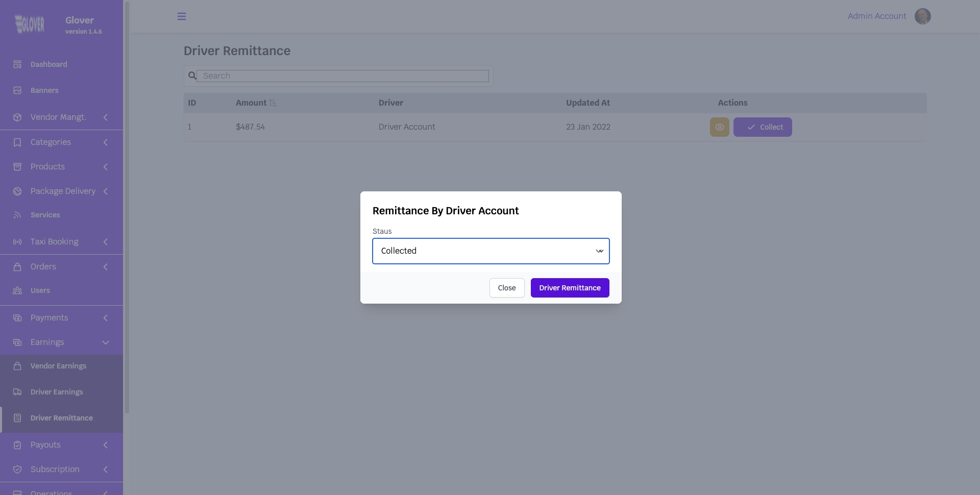This screenshot has width=980, height=495.
Task: Click the Glover logo in sidebar
Action: pyautogui.click(x=30, y=24)
